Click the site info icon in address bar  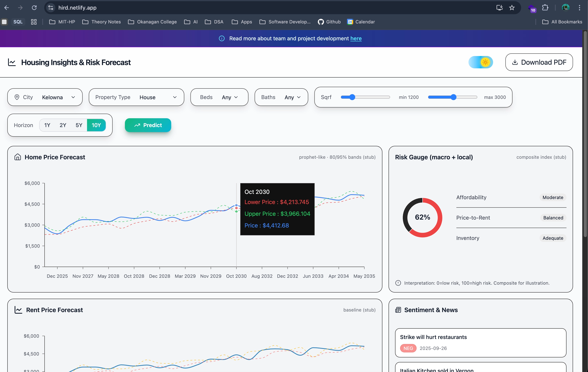tap(51, 7)
